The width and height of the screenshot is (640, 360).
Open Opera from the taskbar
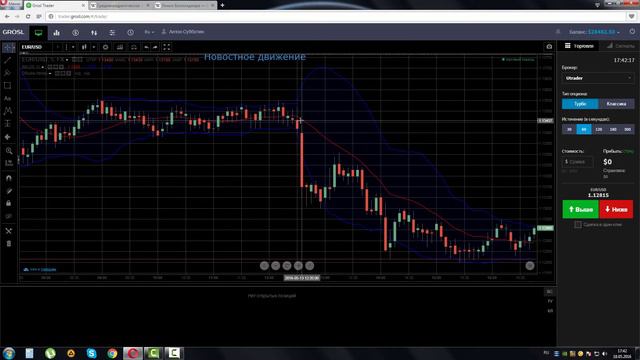(133, 353)
